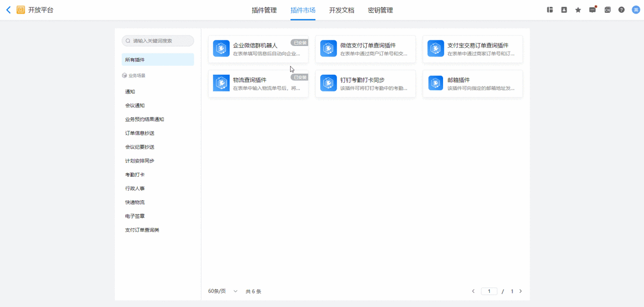644x307 pixels.
Task: Click 物流查询插件 description text
Action: [x=267, y=88]
